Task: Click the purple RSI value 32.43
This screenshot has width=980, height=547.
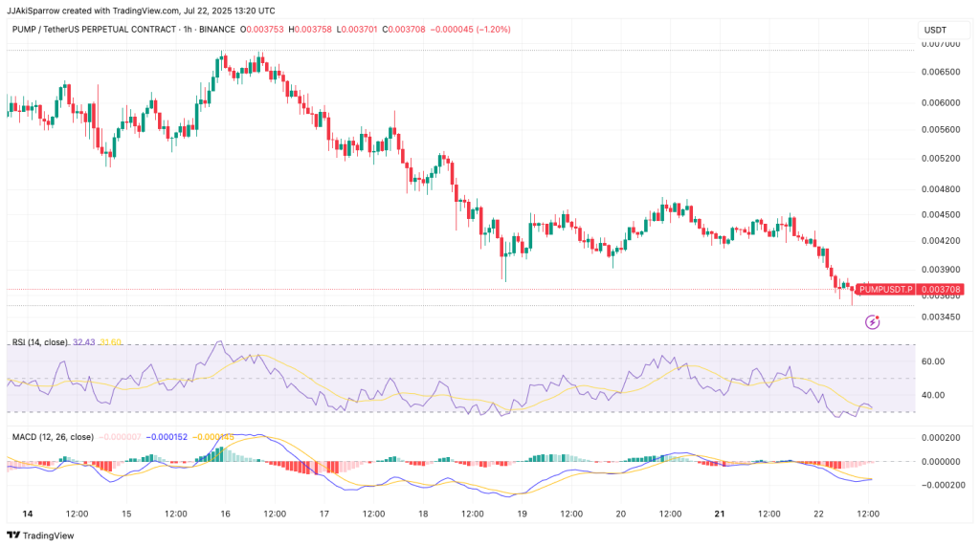Action: (84, 341)
